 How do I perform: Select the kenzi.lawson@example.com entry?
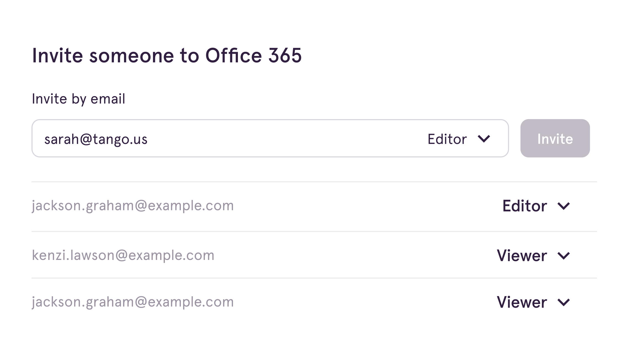123,255
